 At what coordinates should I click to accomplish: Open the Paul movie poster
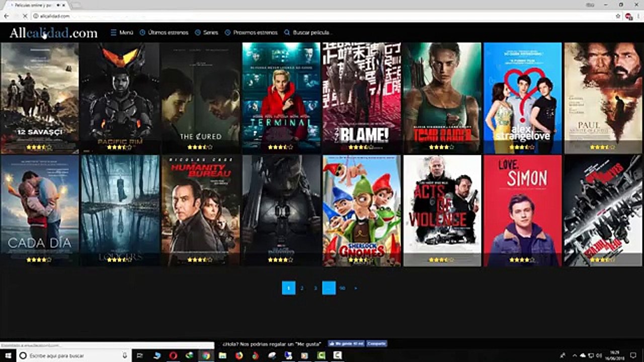603,98
